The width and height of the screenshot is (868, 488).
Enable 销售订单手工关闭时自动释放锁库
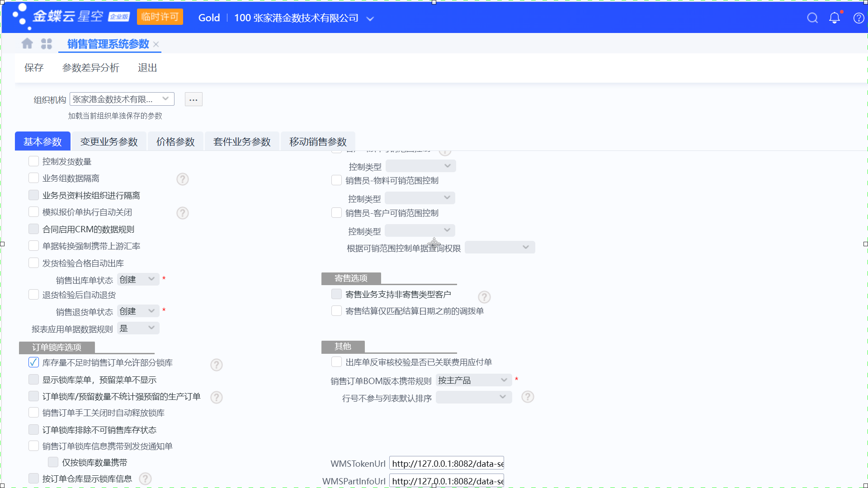33,413
